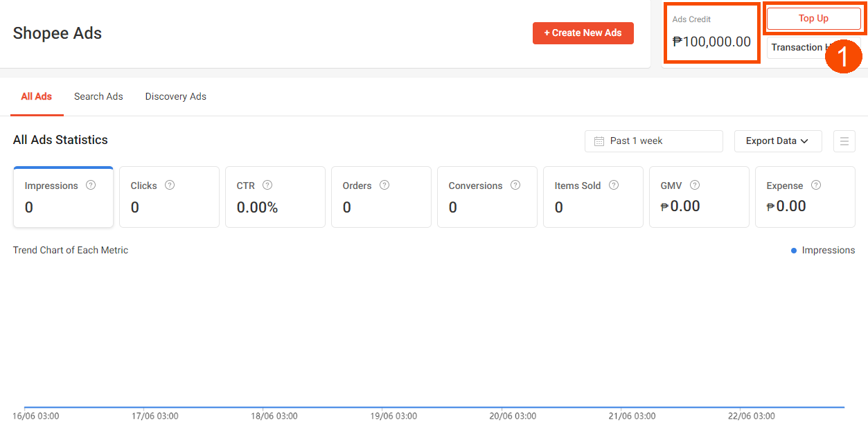Open the Export Data dropdown
Image resolution: width=868 pixels, height=432 pixels.
(x=778, y=141)
